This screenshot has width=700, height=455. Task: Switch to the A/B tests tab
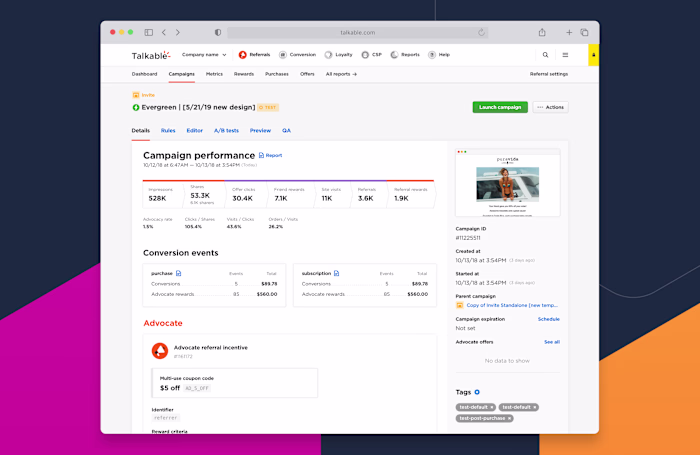[226, 130]
